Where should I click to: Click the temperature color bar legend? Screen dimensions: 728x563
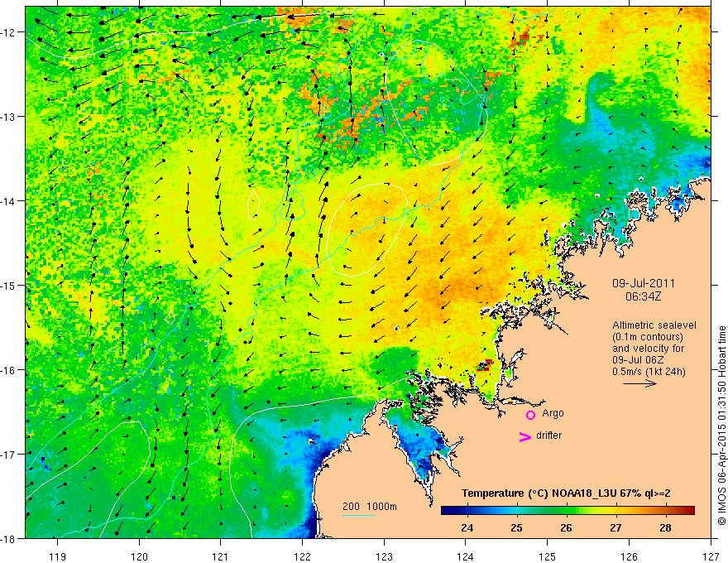(568, 511)
